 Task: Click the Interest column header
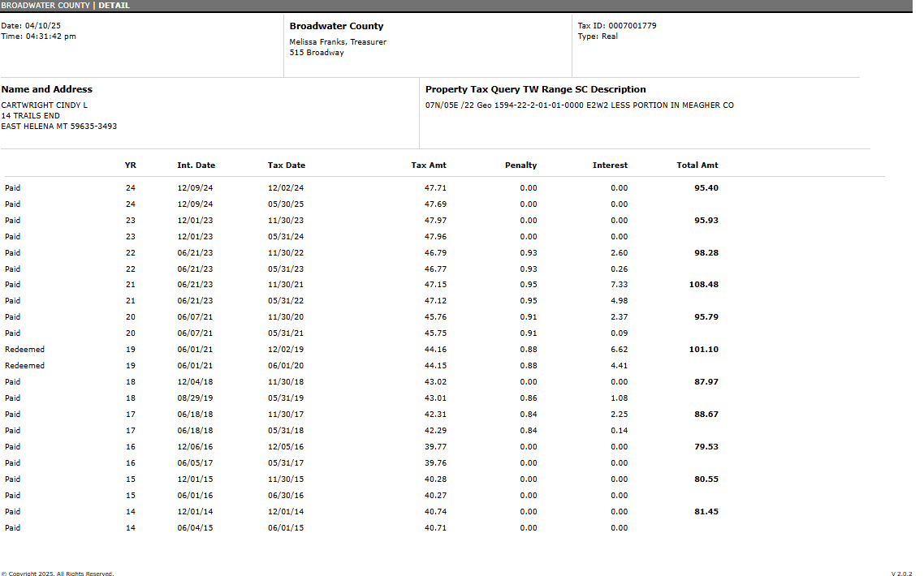[610, 165]
